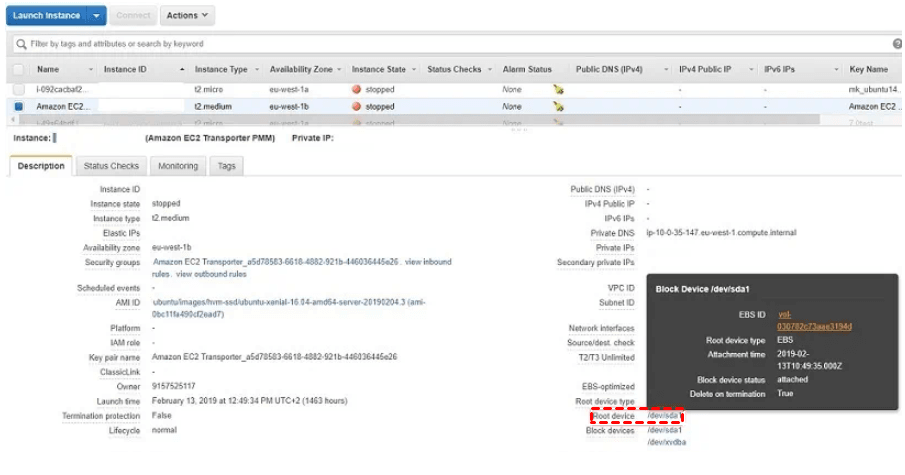905x475 pixels.
Task: Switch to the Tags tab
Action: [226, 166]
